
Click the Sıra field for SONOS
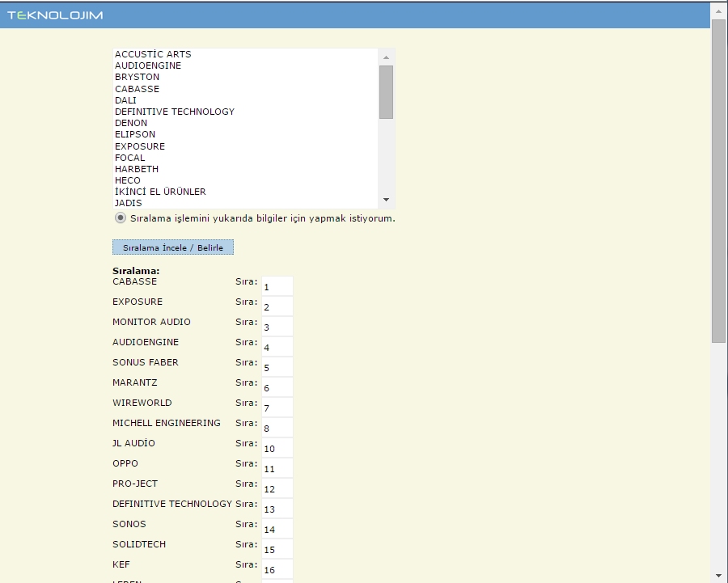coord(277,528)
